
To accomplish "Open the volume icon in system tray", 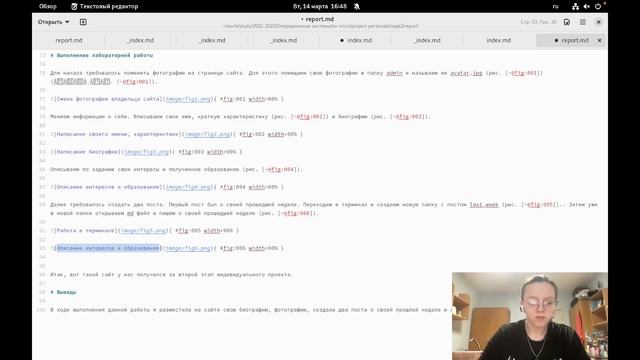I will coord(587,7).
